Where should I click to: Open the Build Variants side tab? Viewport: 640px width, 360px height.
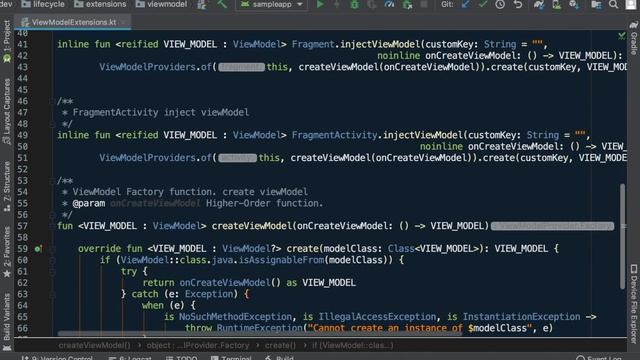7,322
